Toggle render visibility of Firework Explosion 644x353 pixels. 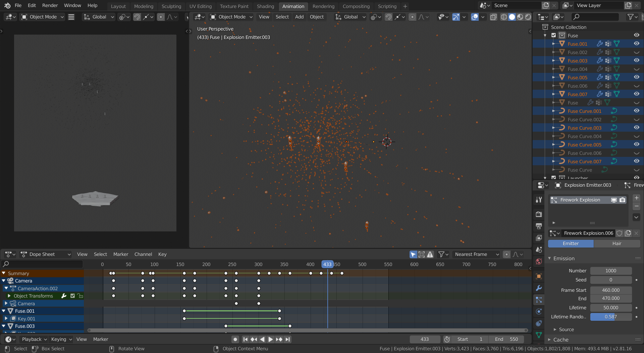[623, 200]
